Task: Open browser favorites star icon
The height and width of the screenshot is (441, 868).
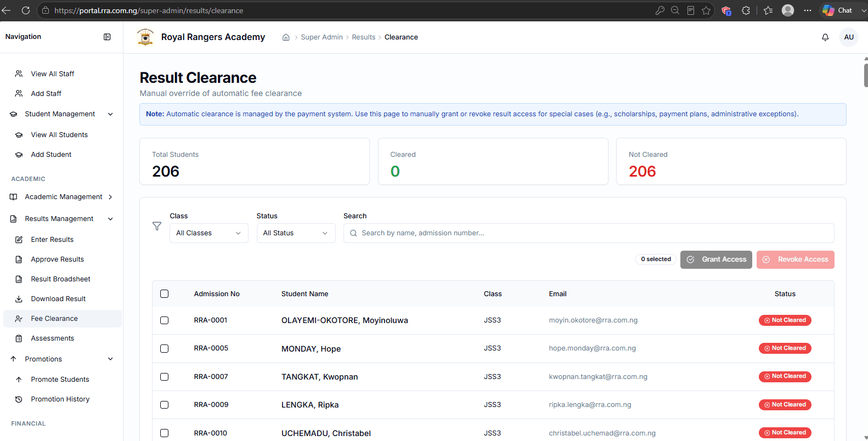Action: point(706,10)
